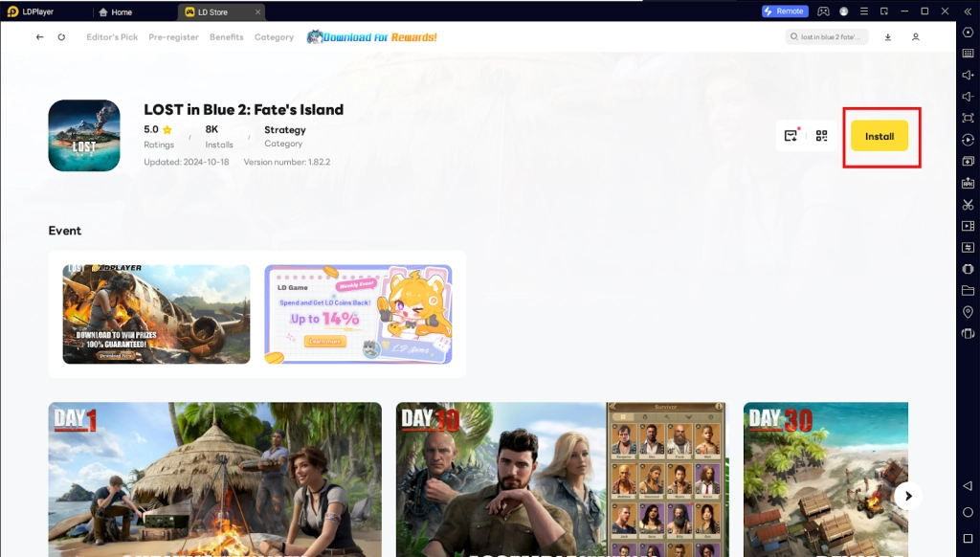Screen dimensions: 980x557
Task: Open the store downloads icon
Action: point(887,37)
